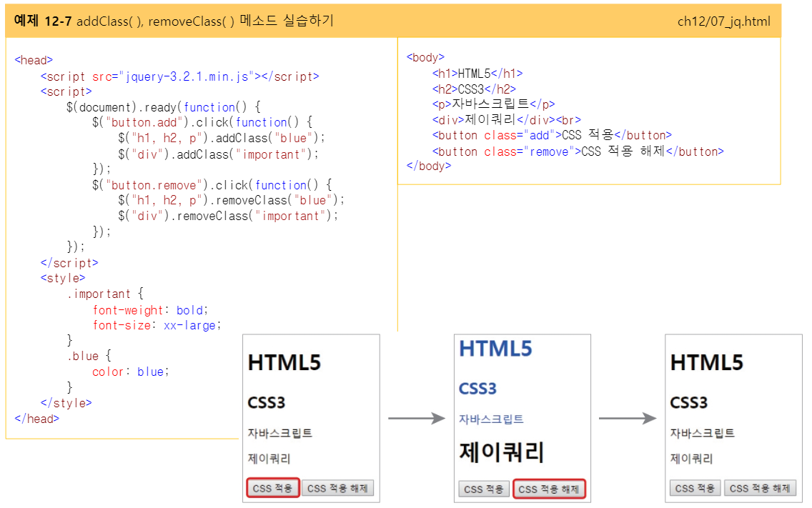This screenshot has height=508, width=812.
Task: Click the closing </style> tag
Action: point(66,403)
